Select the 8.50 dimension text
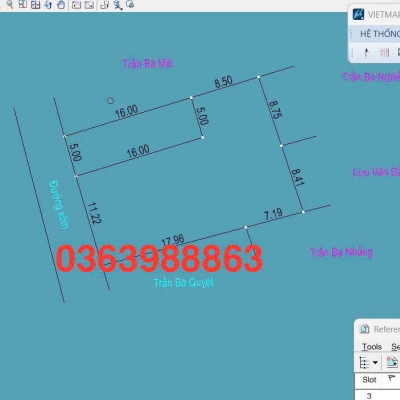Screen dimensions: 400x400 [223, 82]
